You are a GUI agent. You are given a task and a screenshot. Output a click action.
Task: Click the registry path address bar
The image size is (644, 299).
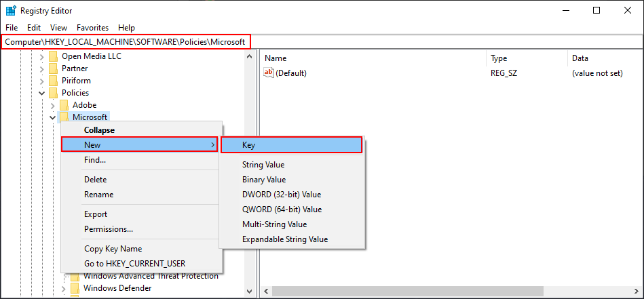click(x=126, y=42)
